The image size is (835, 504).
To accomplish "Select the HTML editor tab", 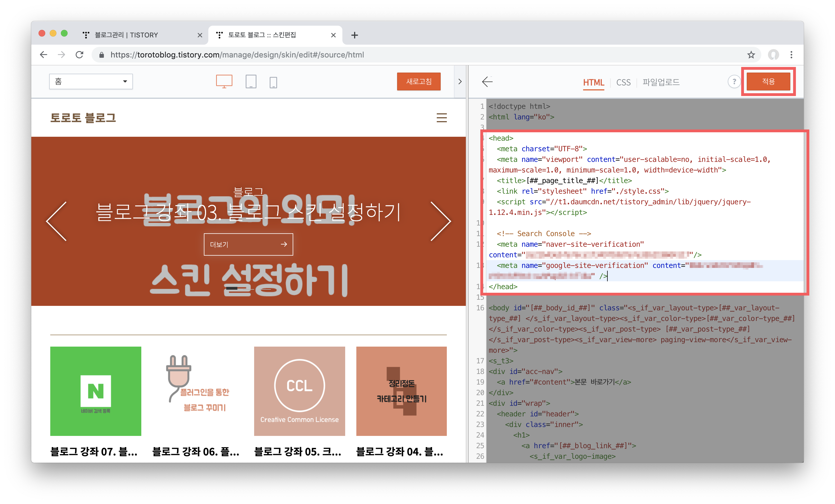I will pyautogui.click(x=593, y=82).
